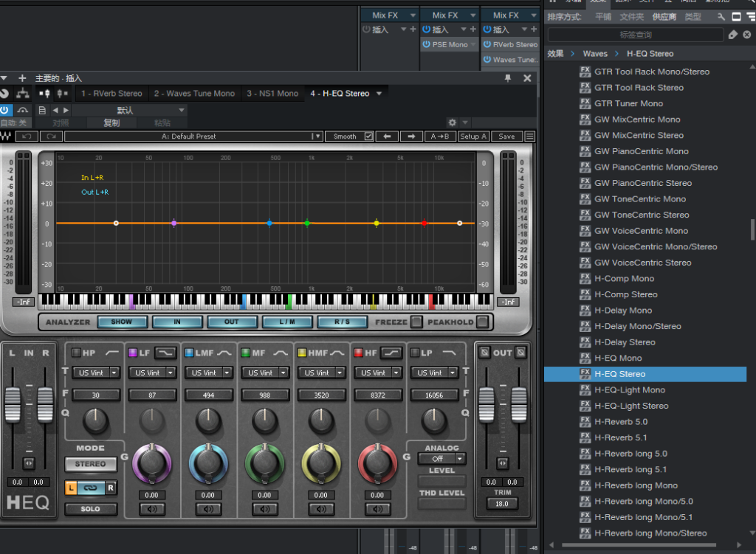756x554 pixels.
Task: Click the STEREO mode button
Action: (91, 464)
